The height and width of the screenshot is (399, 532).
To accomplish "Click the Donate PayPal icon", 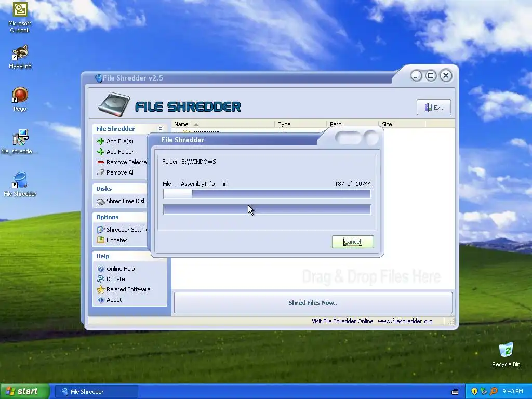I will (101, 279).
